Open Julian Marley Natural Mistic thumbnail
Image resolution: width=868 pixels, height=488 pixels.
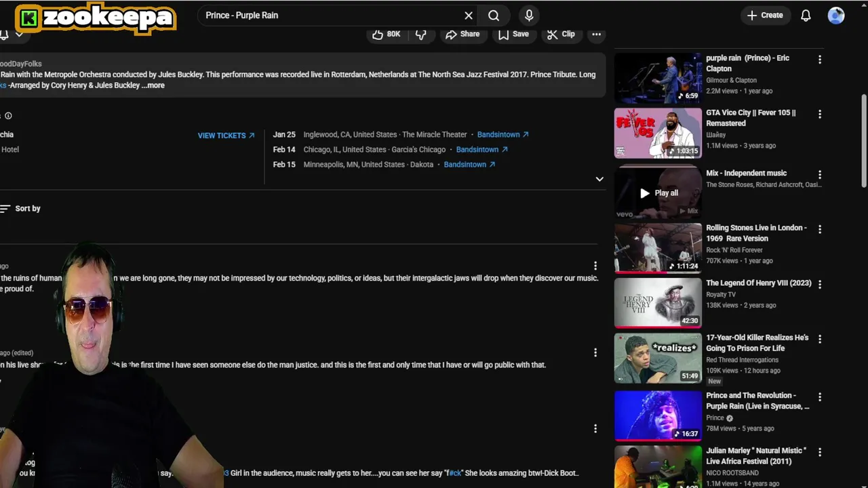tap(658, 467)
